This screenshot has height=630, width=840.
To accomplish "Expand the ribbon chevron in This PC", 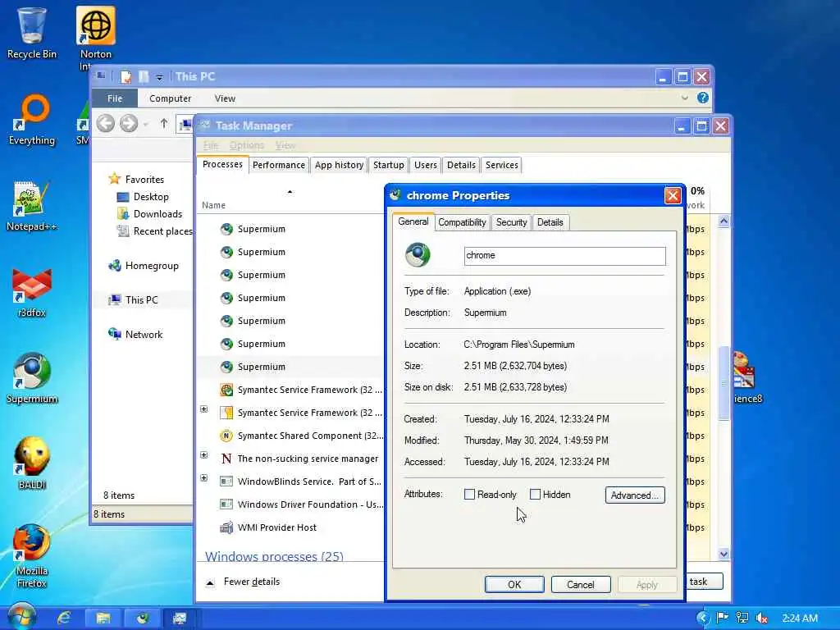I will (x=685, y=98).
